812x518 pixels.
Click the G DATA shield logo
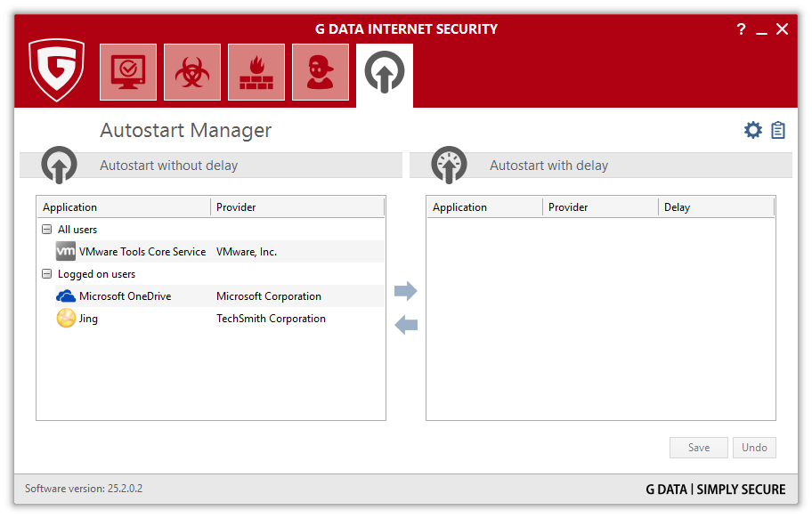click(56, 69)
